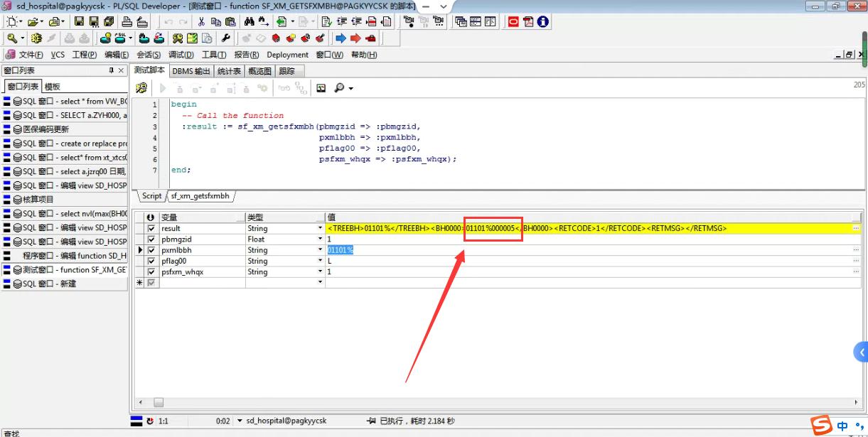The image size is (868, 437).
Task: Click the Print icon
Action: [127, 22]
